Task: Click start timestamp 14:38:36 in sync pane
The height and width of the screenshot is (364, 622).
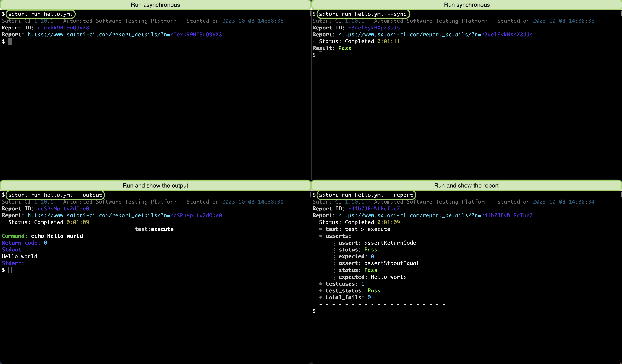Action: pos(581,21)
